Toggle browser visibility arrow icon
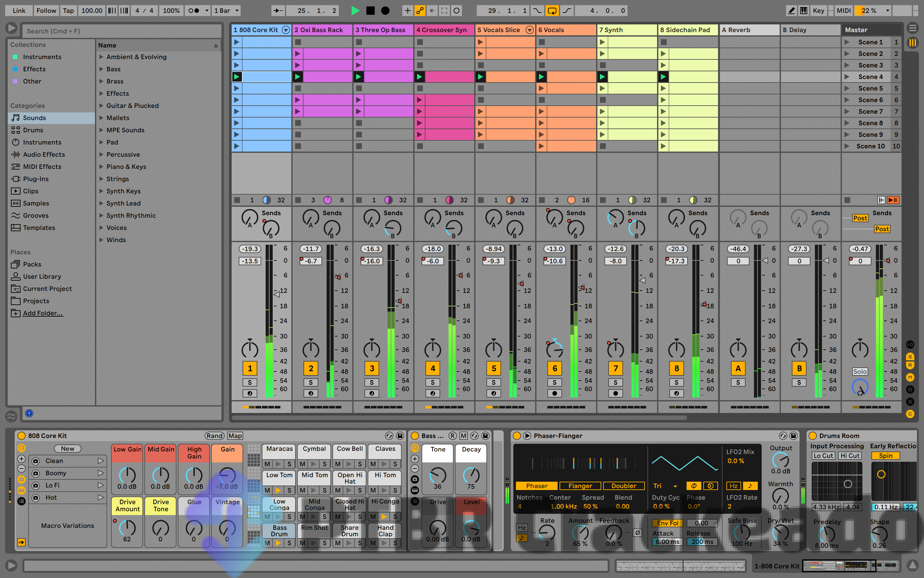924x578 pixels. pos(12,28)
